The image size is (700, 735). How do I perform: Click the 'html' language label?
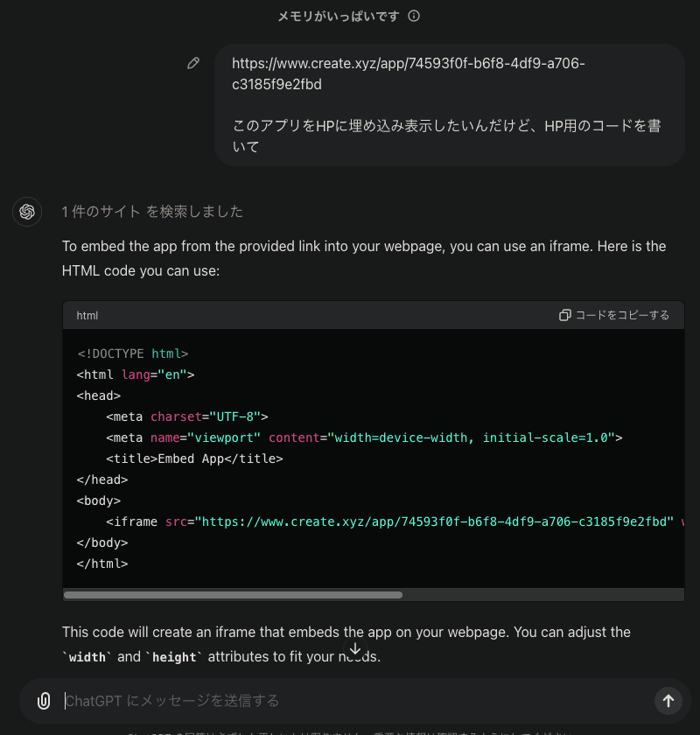click(87, 316)
